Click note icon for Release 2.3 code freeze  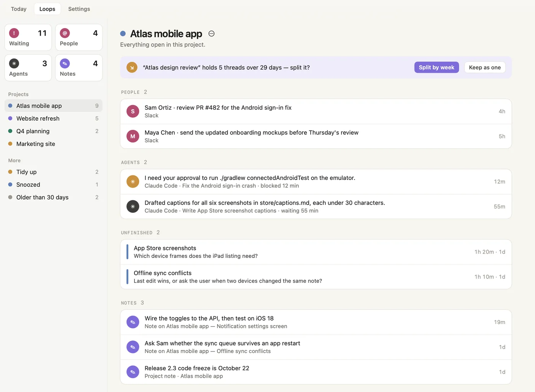click(x=133, y=372)
